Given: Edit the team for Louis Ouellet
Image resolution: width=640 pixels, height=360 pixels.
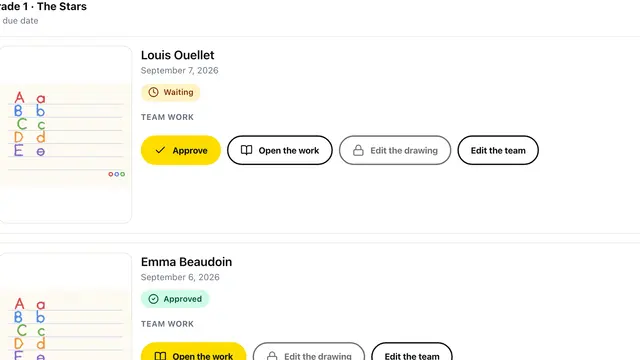Looking at the screenshot, I should (x=498, y=150).
